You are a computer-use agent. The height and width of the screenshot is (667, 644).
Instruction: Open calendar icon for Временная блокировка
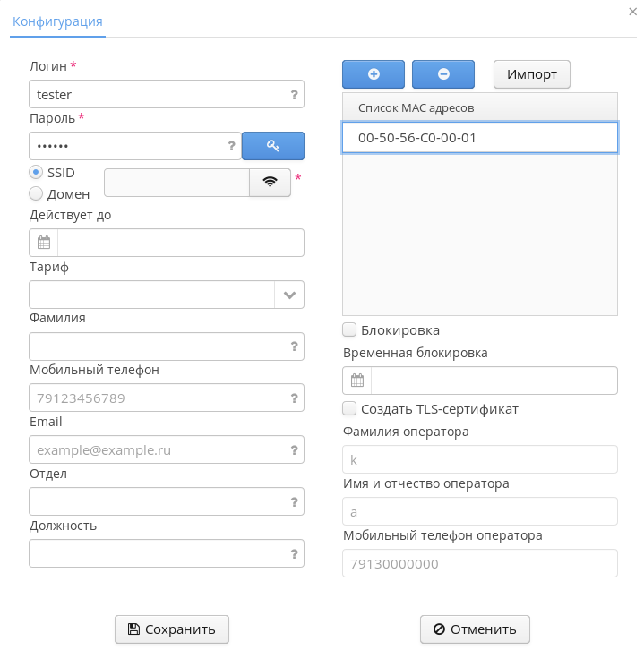[x=357, y=381]
